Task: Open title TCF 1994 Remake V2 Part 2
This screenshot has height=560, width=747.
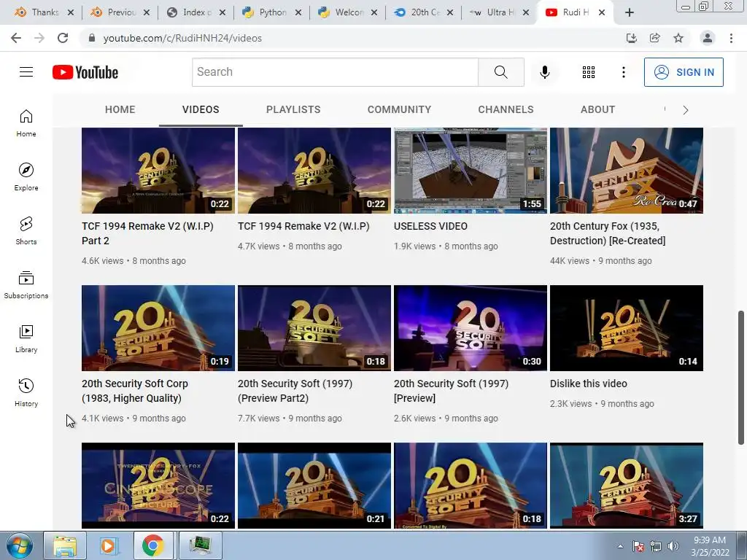Action: [x=147, y=233]
